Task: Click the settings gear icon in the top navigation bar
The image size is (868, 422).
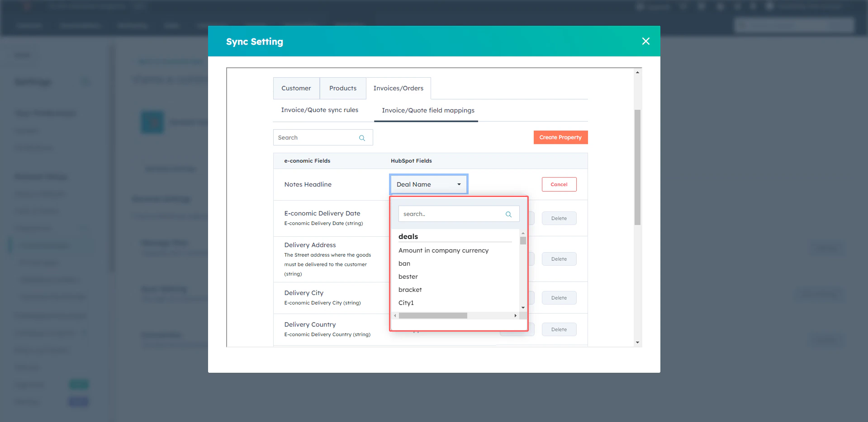Action: 736,6
